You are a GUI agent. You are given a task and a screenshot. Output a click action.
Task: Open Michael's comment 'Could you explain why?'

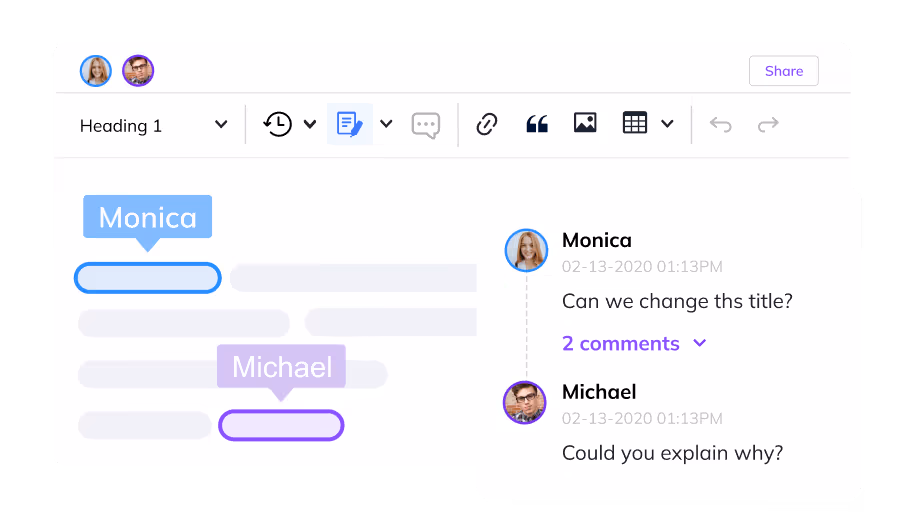tap(672, 453)
